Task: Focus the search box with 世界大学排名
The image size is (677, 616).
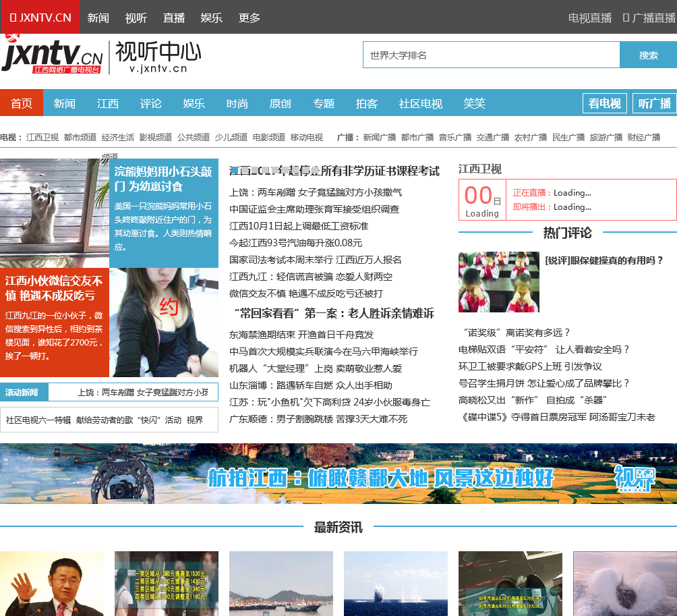Action: [492, 55]
